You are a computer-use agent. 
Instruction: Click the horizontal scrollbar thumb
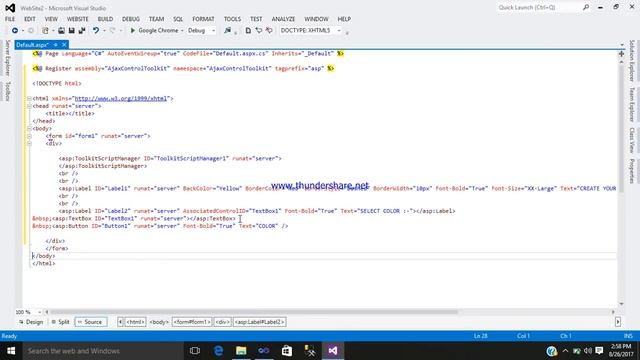pos(253,312)
